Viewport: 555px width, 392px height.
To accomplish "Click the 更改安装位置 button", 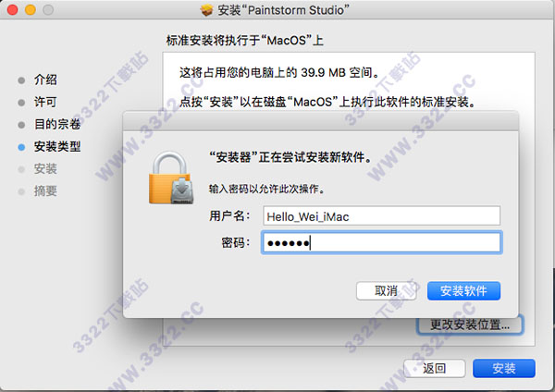I will (470, 325).
